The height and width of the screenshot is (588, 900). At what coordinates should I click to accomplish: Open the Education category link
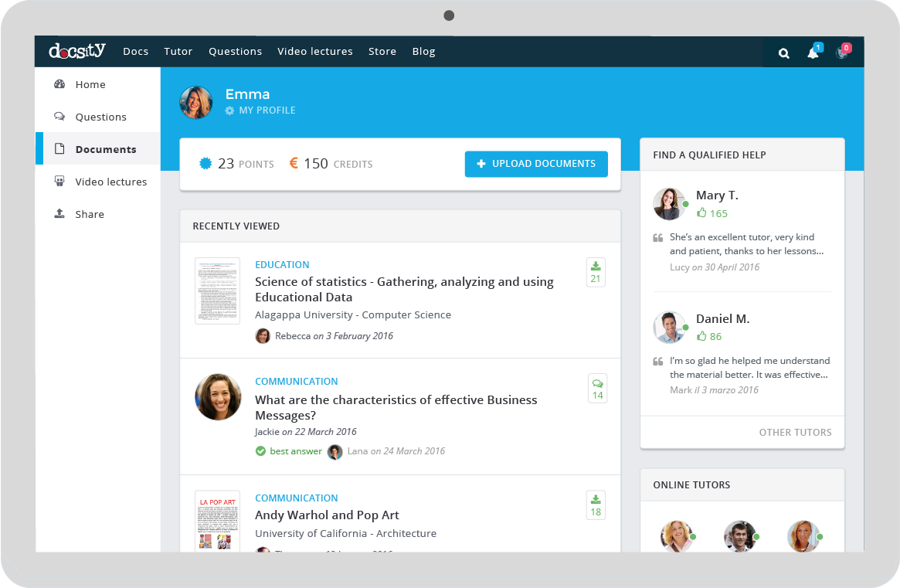pos(282,265)
